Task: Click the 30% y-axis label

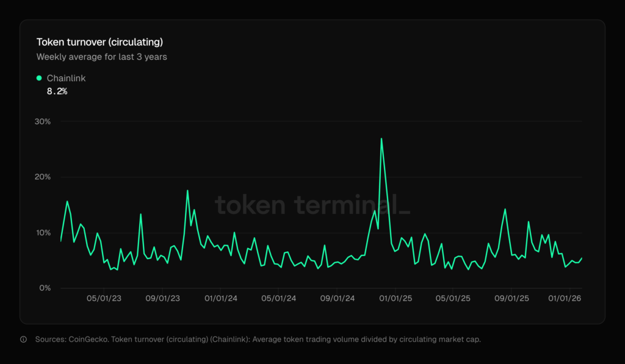Action: (x=43, y=121)
